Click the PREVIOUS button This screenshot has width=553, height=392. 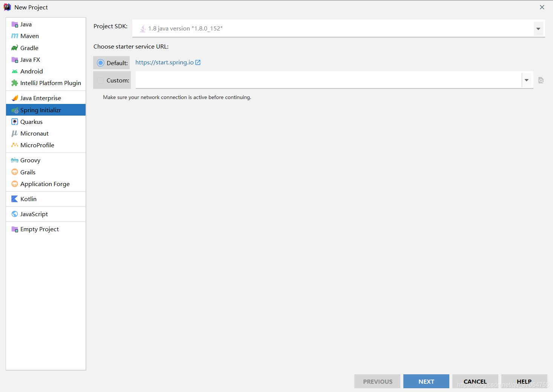pos(377,381)
